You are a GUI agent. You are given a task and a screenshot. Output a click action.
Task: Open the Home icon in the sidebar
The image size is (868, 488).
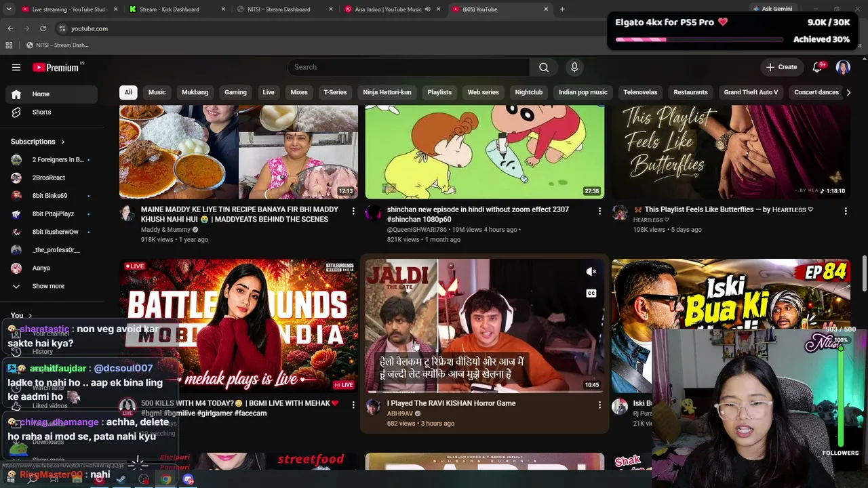(16, 94)
